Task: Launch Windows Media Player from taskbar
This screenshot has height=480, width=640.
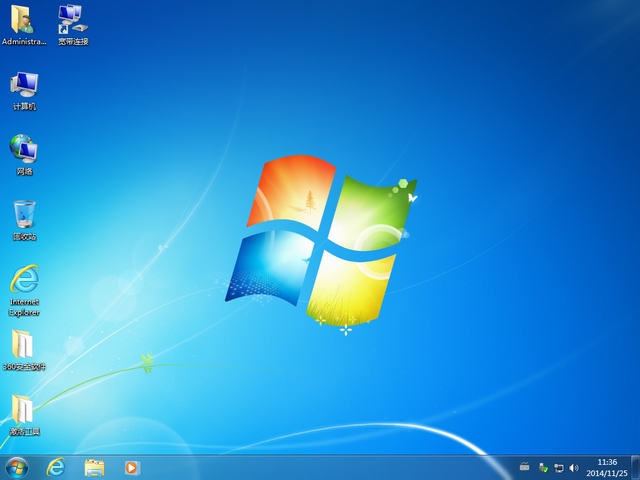Action: (x=132, y=467)
